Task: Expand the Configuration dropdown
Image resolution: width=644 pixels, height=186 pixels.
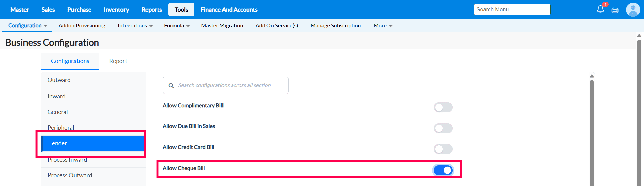Action: tap(28, 26)
